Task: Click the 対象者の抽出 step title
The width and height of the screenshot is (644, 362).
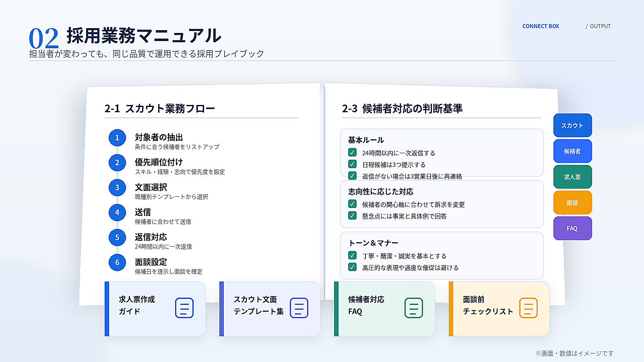Action: click(x=159, y=137)
